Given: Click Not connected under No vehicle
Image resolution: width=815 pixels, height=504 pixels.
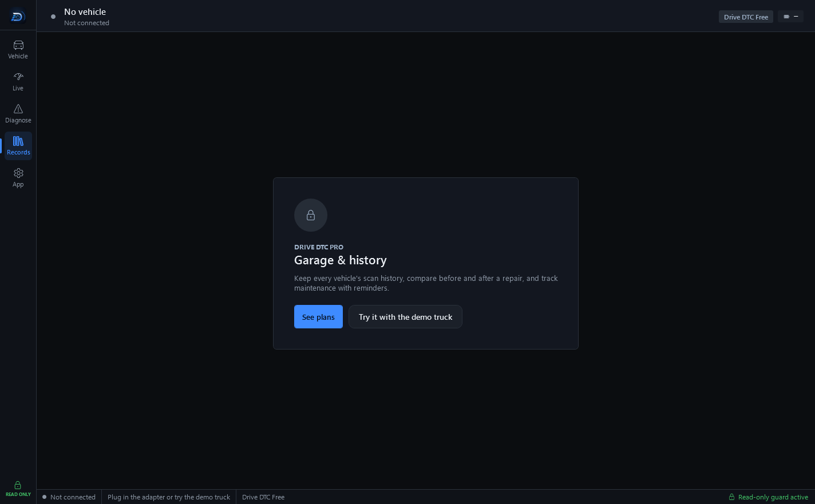Looking at the screenshot, I should pyautogui.click(x=86, y=23).
